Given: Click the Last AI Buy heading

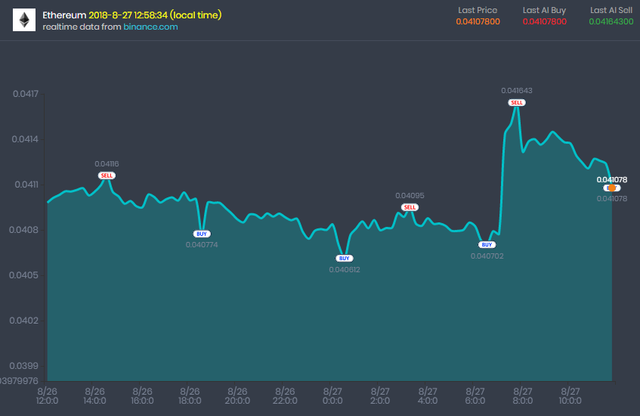Looking at the screenshot, I should (x=544, y=10).
